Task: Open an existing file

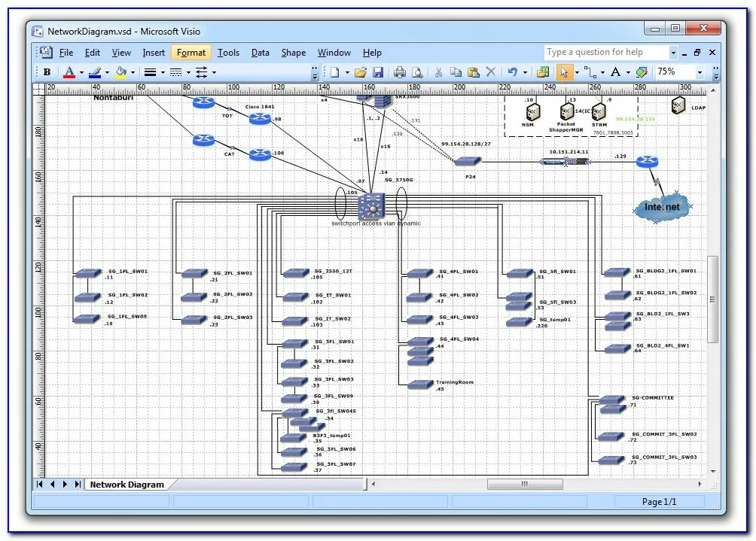Action: pyautogui.click(x=361, y=72)
